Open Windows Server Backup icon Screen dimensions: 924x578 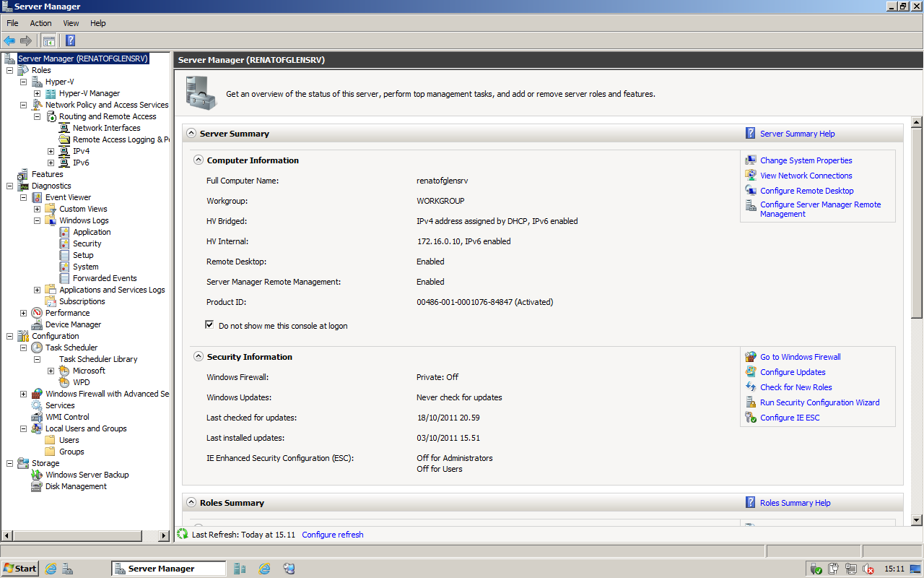(37, 475)
